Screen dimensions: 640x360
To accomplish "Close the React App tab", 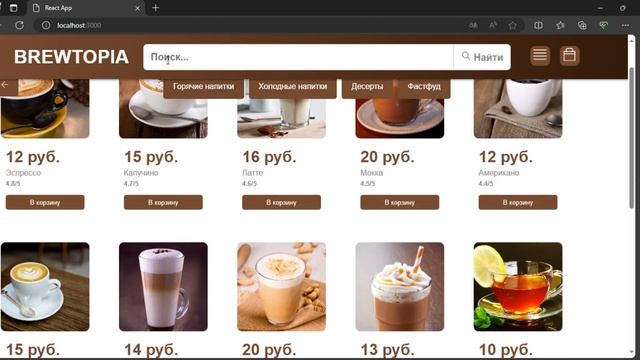I will [138, 8].
